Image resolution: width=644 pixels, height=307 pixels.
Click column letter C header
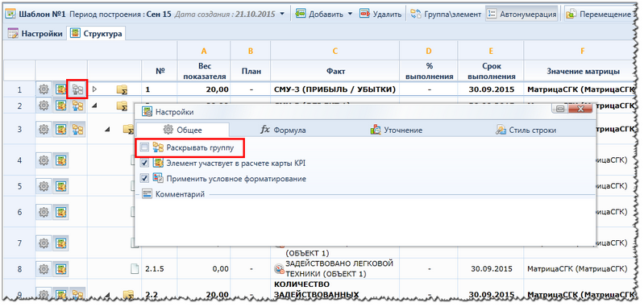pyautogui.click(x=335, y=51)
